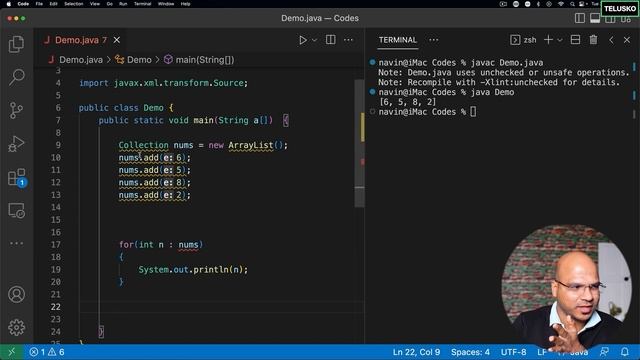Click System.out.println(n) on line 19

193,270
